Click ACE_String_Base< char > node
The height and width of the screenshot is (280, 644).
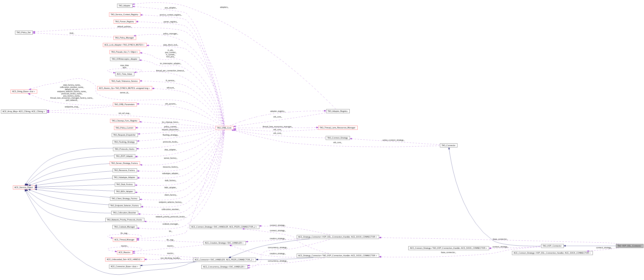(x=24, y=92)
